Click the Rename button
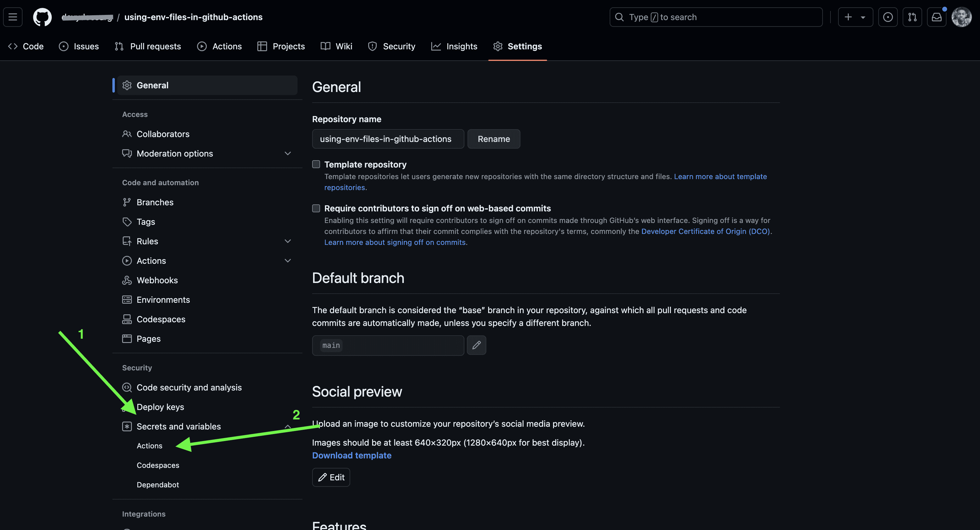This screenshot has width=980, height=530. tap(493, 139)
